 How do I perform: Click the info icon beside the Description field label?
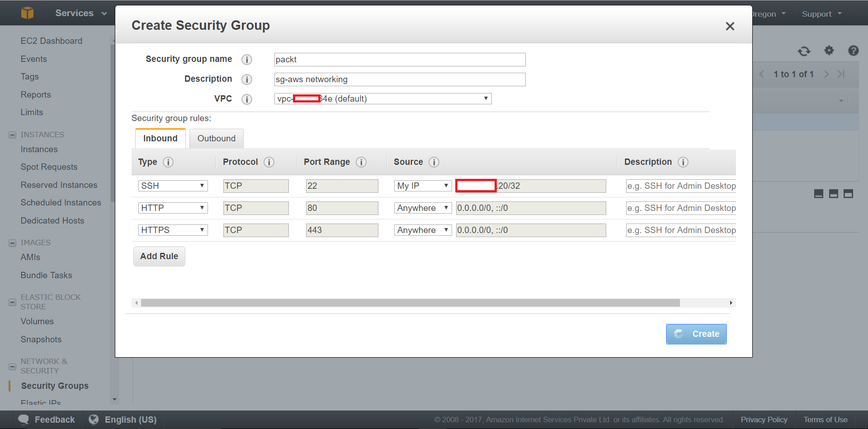coord(246,79)
